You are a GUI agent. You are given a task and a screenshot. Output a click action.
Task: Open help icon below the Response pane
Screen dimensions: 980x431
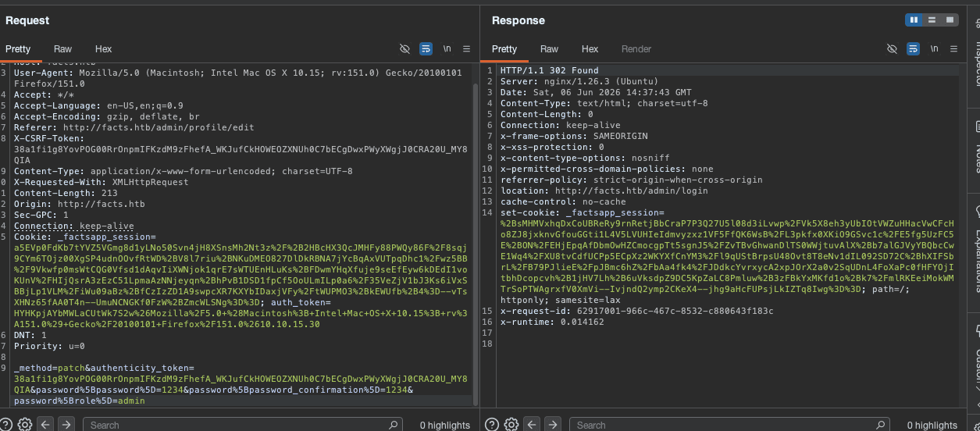pyautogui.click(x=492, y=425)
